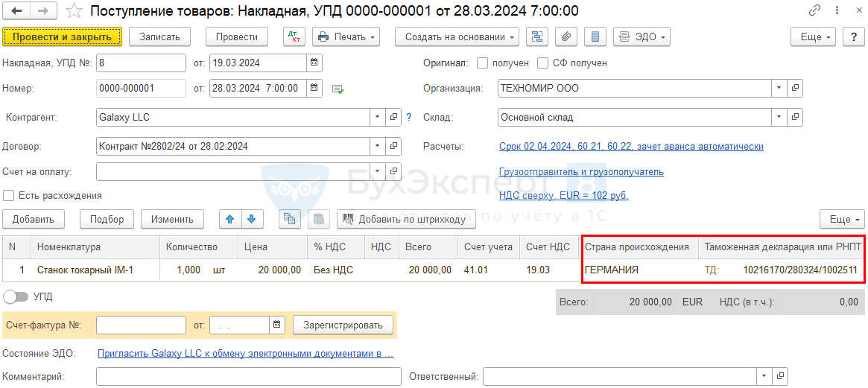Open the Печать menu

click(x=346, y=36)
